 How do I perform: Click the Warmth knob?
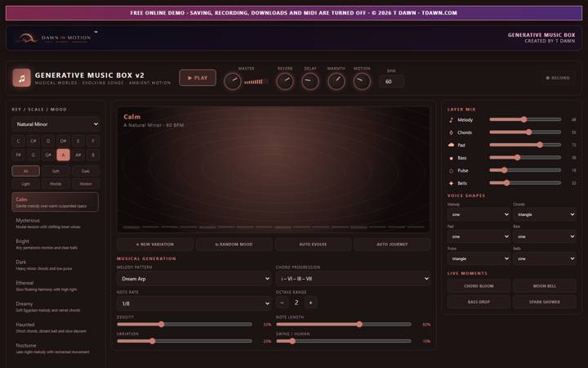336,82
